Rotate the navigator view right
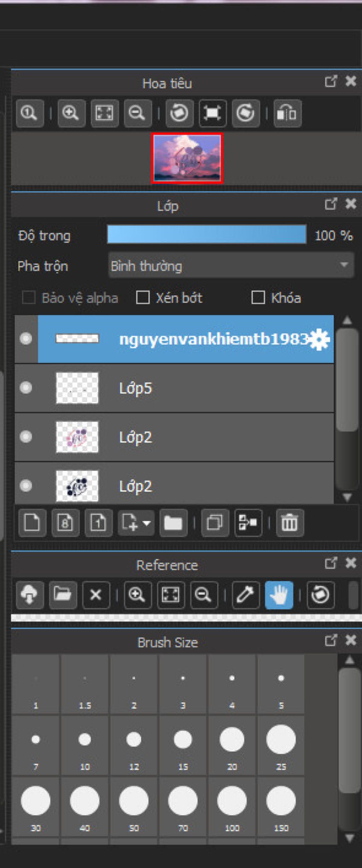Image resolution: width=362 pixels, height=868 pixels. [x=246, y=113]
